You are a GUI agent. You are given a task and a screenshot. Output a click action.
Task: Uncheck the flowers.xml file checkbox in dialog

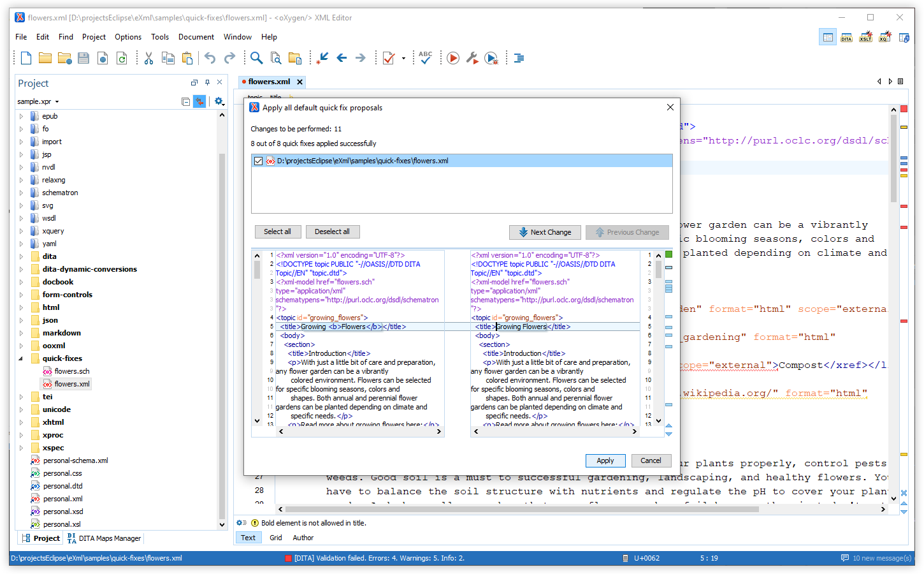(258, 161)
